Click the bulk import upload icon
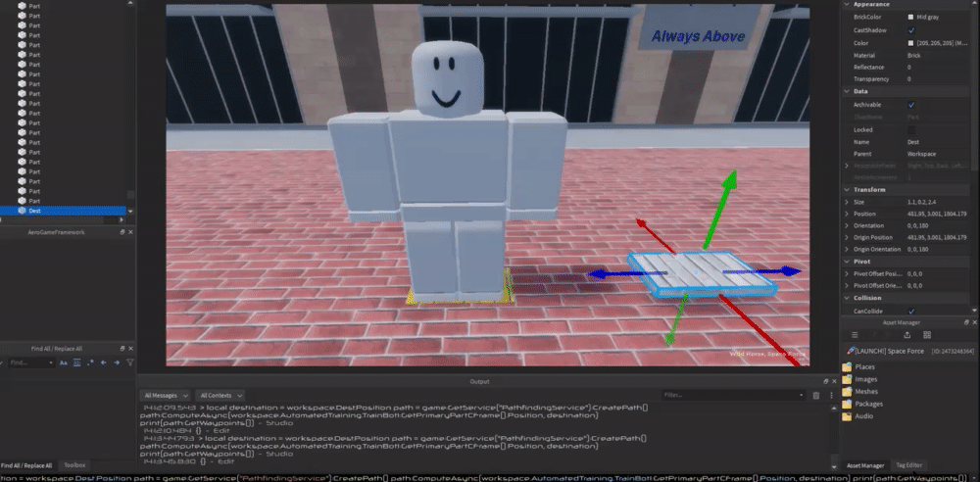The image size is (980, 482). pos(906,335)
